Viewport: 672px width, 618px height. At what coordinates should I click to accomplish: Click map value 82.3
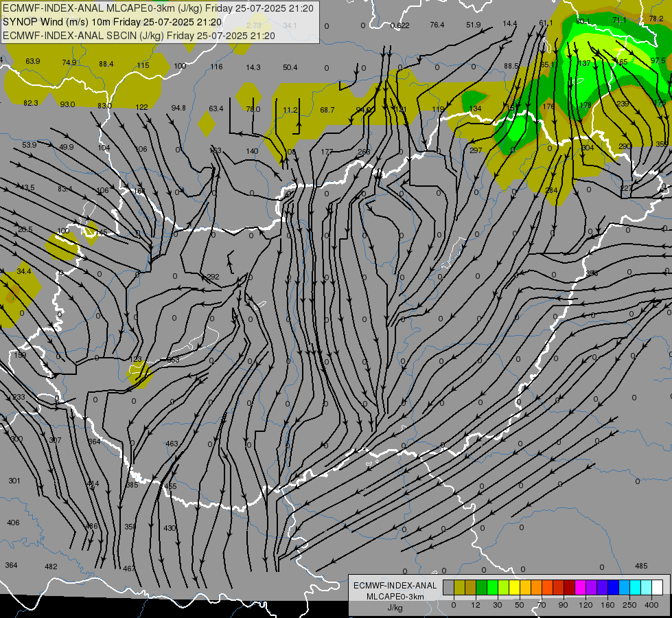[30, 103]
